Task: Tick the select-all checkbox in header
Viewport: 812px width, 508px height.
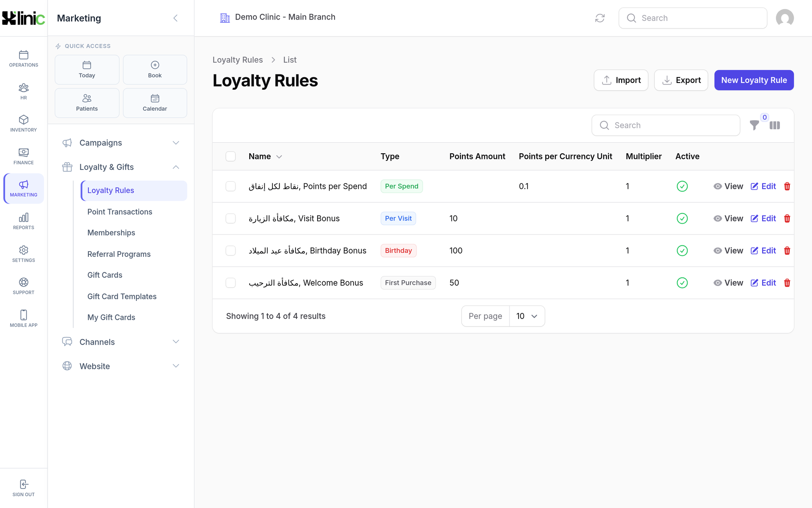Action: [x=231, y=156]
